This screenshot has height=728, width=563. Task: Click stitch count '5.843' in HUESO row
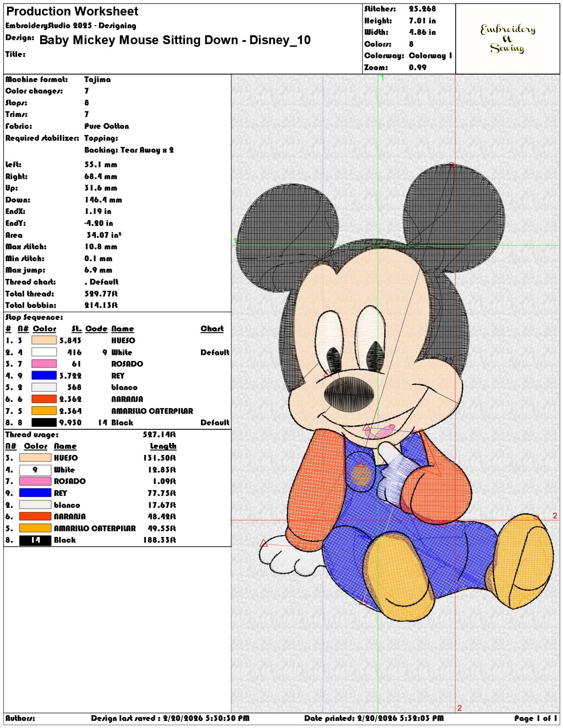pos(70,340)
